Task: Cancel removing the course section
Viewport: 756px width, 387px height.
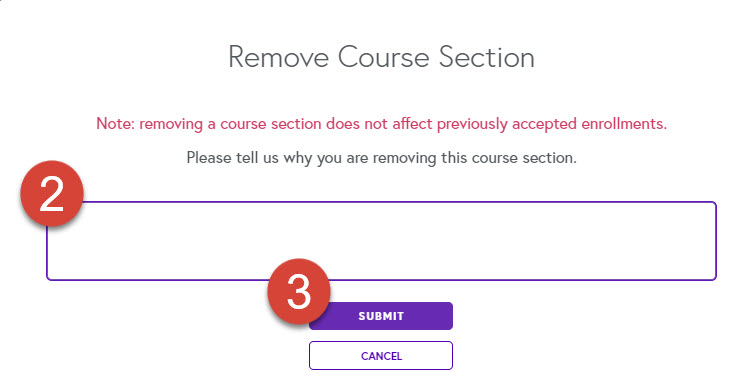Action: (381, 356)
